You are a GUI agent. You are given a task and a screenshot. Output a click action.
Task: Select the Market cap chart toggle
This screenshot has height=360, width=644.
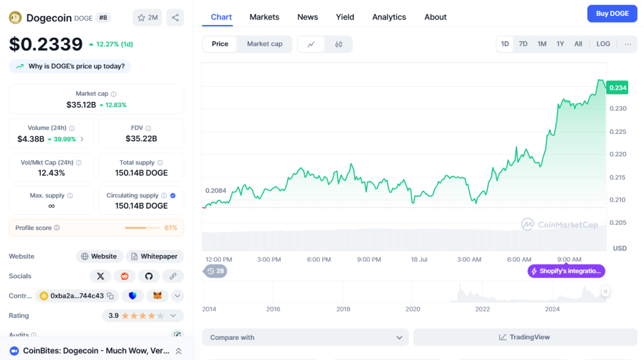point(265,44)
